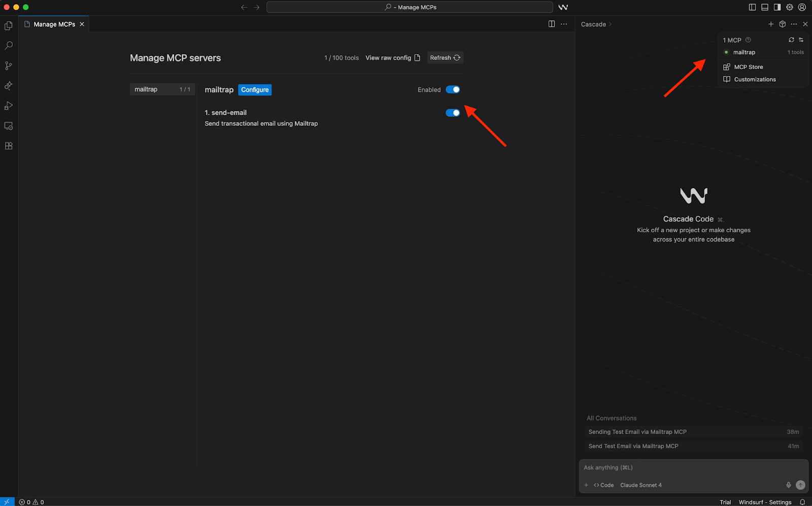Open the Code mode selector dropdown
Screen dimensions: 812x506
tap(604, 485)
